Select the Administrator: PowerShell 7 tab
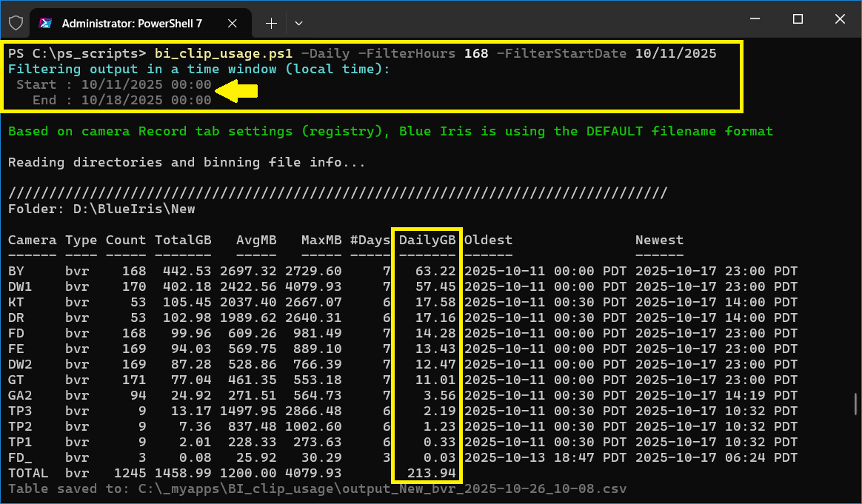Viewport: 862px width, 504px height. pos(132,24)
